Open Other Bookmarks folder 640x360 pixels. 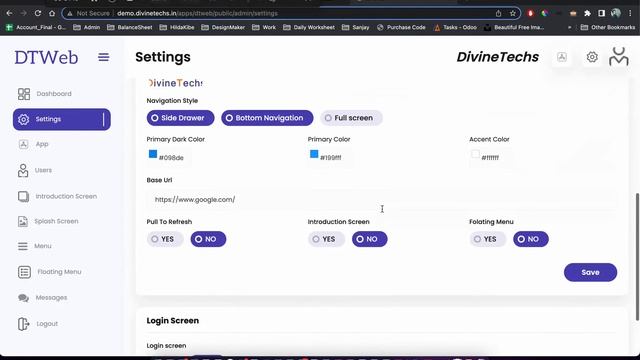[x=608, y=27]
